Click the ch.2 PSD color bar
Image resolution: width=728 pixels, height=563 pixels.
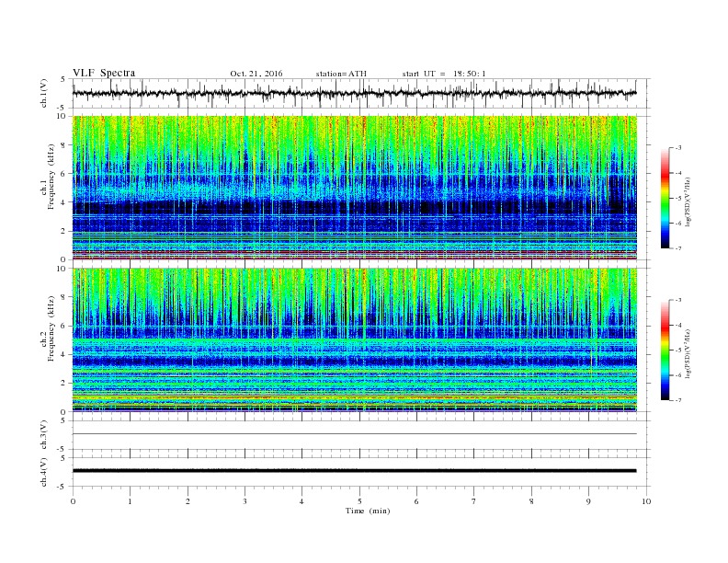665,350
